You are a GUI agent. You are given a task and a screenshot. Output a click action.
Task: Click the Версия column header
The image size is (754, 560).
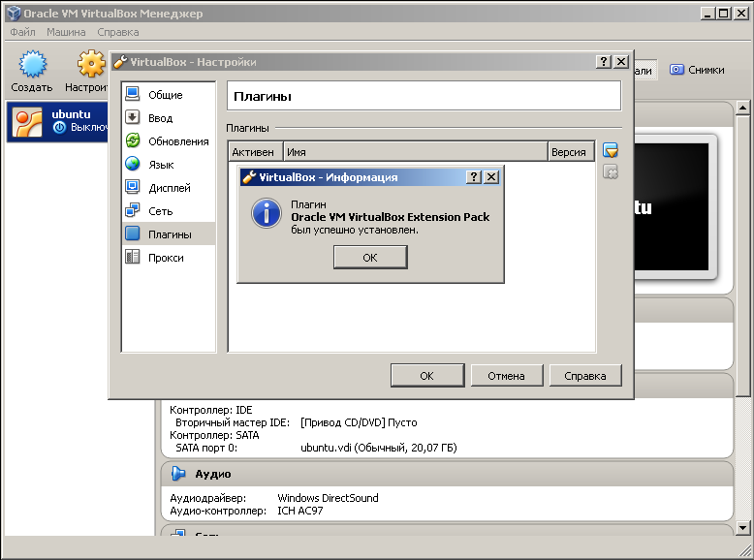pyautogui.click(x=571, y=152)
